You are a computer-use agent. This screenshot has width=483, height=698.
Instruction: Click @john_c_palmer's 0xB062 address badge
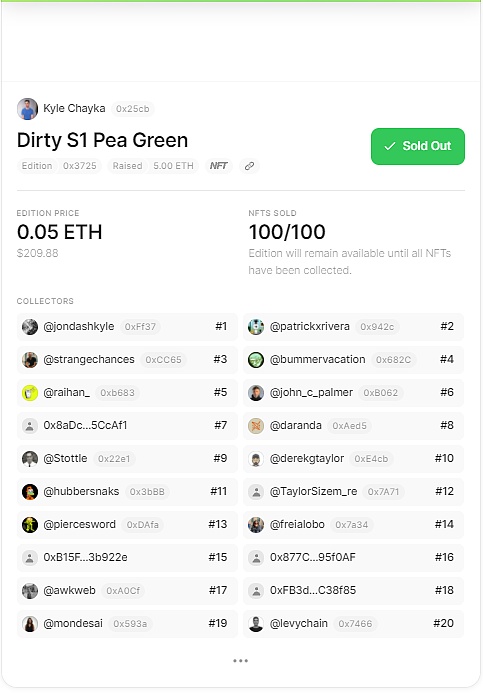[381, 393]
